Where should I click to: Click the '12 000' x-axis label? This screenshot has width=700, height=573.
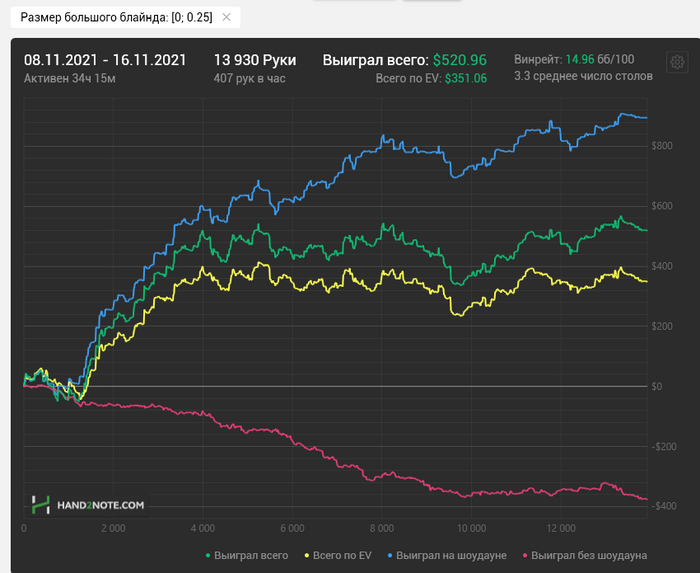[x=561, y=528]
